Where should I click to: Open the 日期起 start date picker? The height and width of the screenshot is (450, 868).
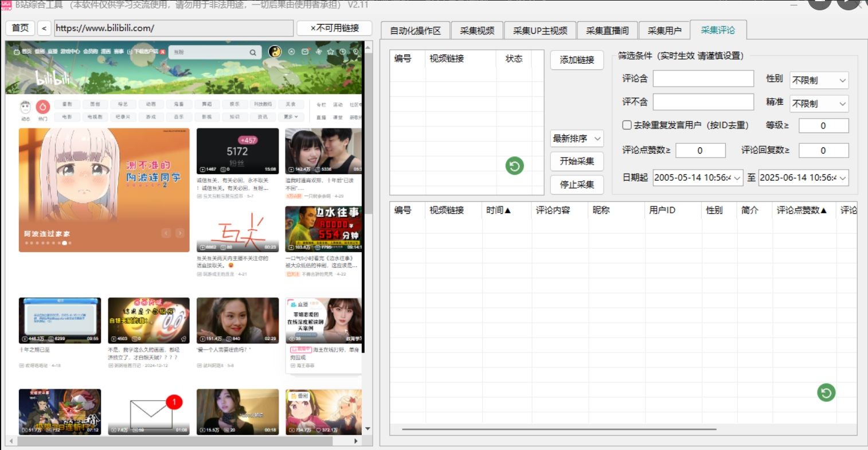(x=698, y=178)
